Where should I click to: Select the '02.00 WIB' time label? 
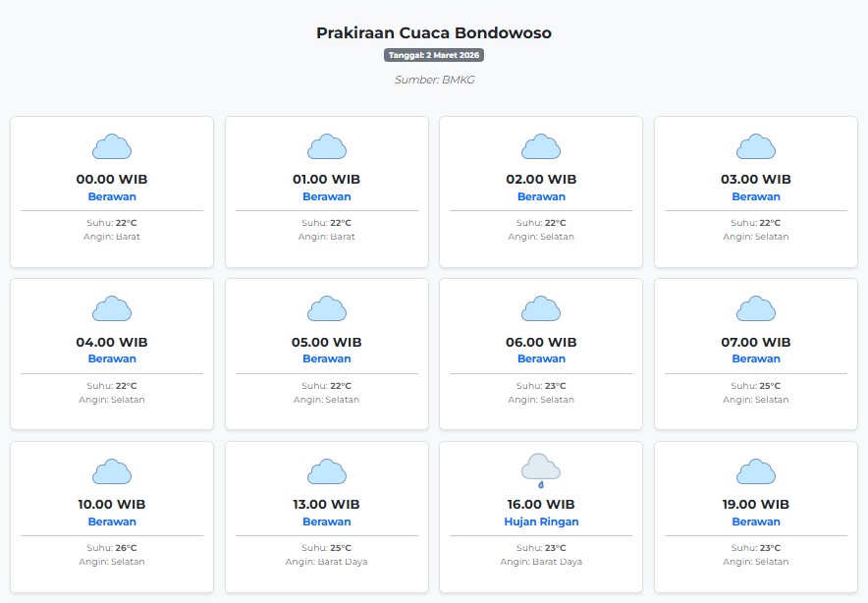tap(541, 179)
